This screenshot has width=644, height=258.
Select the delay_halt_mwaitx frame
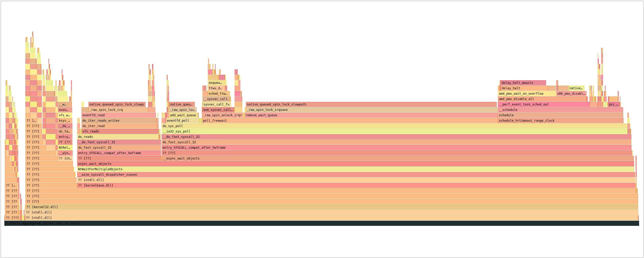click(523, 83)
